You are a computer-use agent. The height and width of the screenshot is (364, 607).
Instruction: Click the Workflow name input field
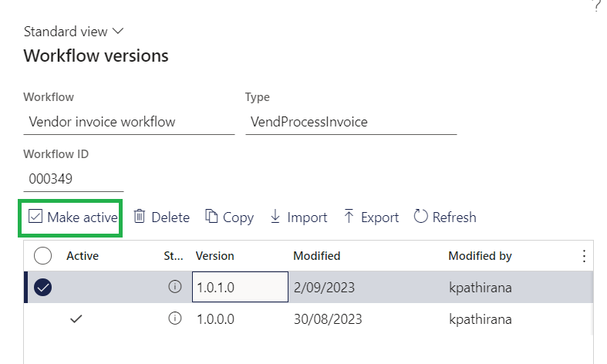(129, 122)
